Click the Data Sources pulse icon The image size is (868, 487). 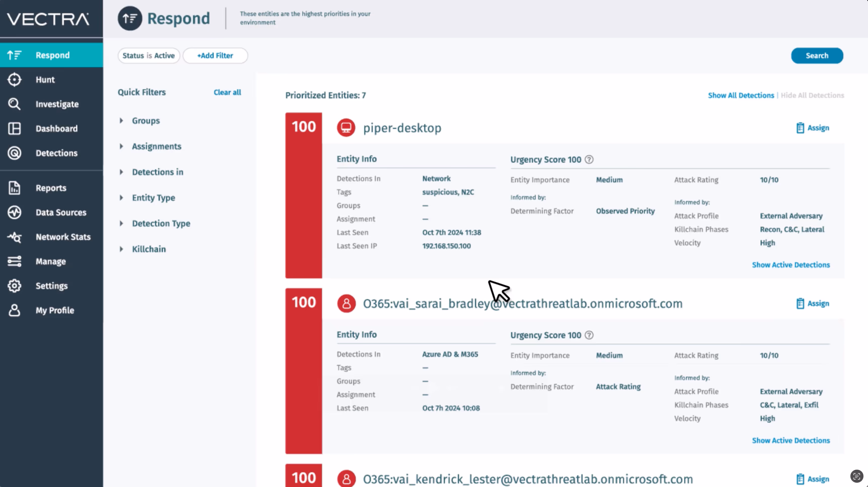point(14,213)
